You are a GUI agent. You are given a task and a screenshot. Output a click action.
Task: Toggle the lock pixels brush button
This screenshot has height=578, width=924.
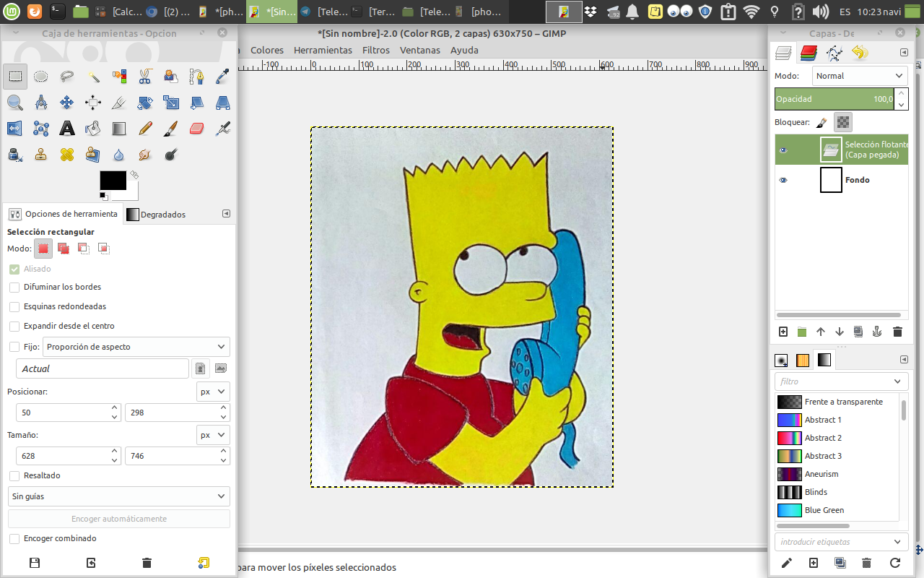821,122
